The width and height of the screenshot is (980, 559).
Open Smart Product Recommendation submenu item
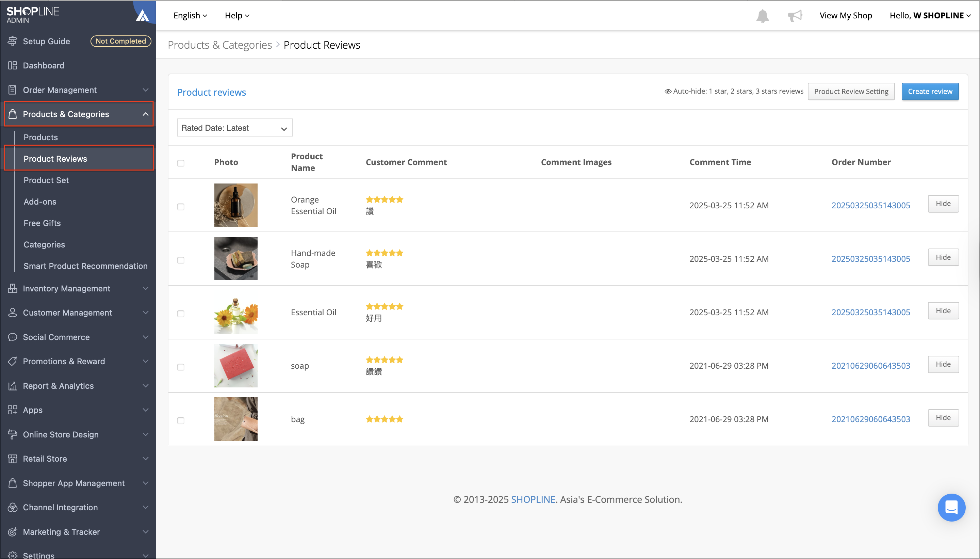pos(85,267)
